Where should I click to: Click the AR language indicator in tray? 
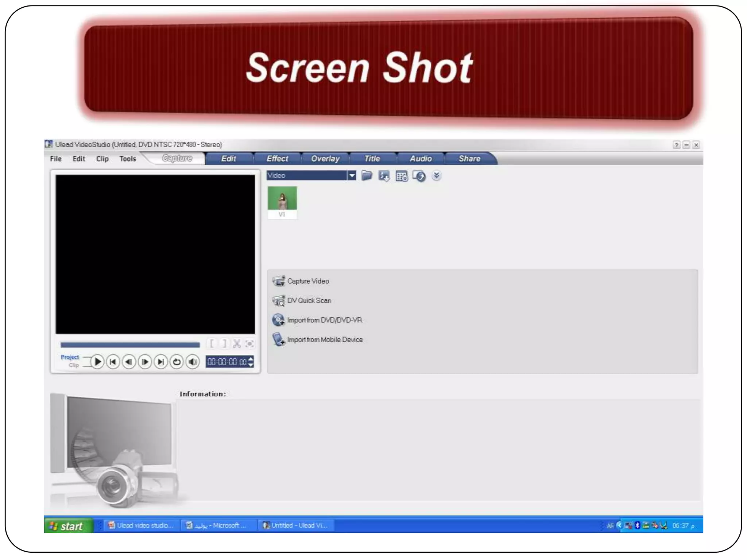[610, 526]
